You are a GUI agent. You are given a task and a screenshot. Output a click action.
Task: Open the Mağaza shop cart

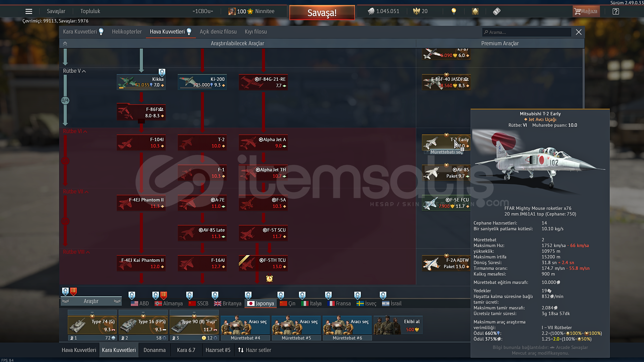[x=586, y=11]
